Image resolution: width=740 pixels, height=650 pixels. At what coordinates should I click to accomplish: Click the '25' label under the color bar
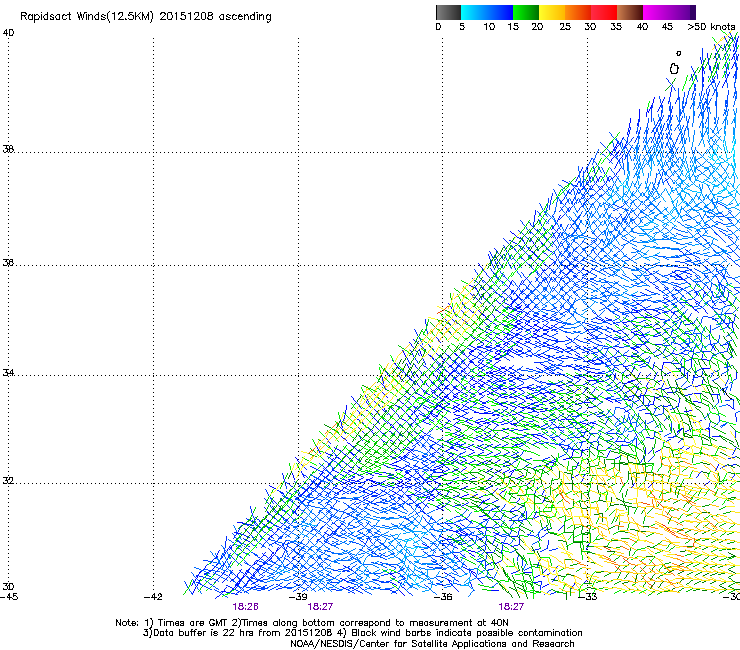(x=565, y=27)
